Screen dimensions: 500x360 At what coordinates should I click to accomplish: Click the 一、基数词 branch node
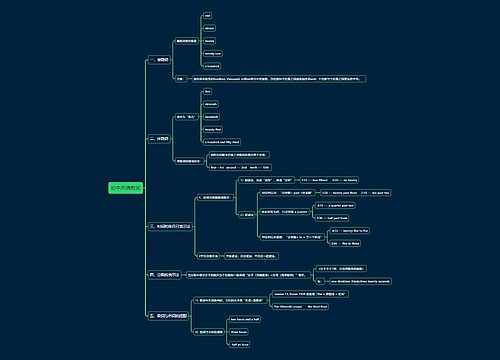point(159,60)
